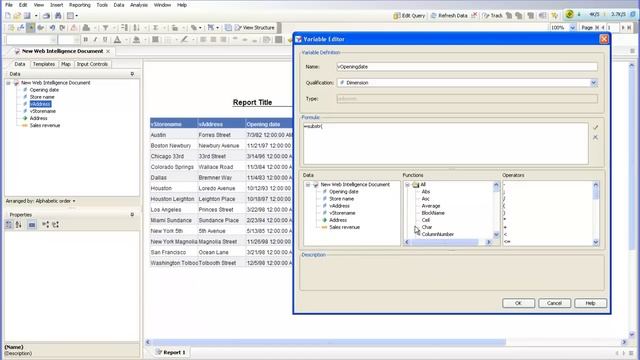The image size is (640, 360).
Task: Click the Clear formula X icon
Action: point(596,138)
